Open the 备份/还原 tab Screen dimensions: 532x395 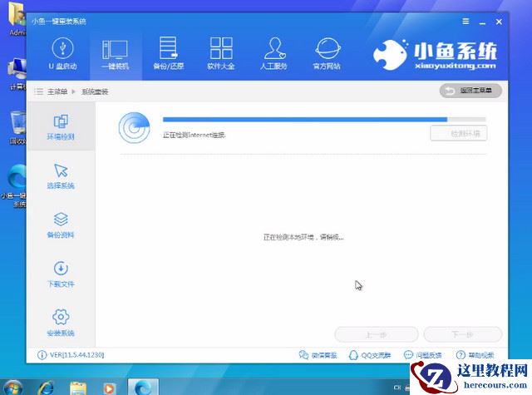168,53
